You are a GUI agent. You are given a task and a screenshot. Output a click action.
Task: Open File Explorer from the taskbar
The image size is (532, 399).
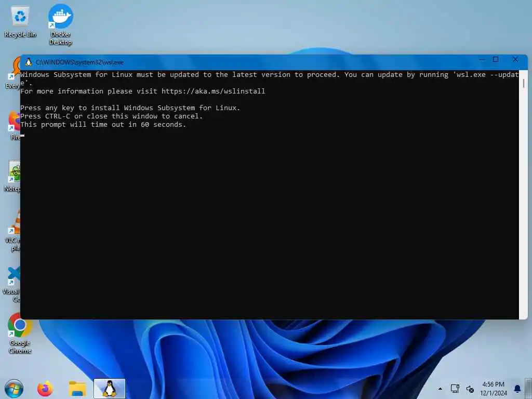click(77, 389)
